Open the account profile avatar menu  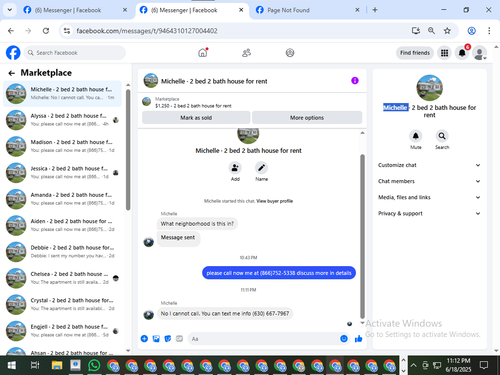pyautogui.click(x=479, y=53)
